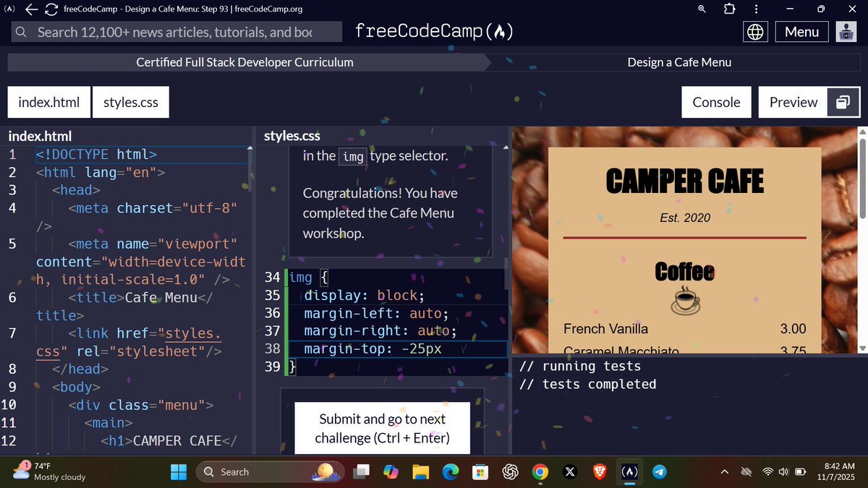Click the detach preview icon beside Preview
The height and width of the screenshot is (488, 868).
843,102
